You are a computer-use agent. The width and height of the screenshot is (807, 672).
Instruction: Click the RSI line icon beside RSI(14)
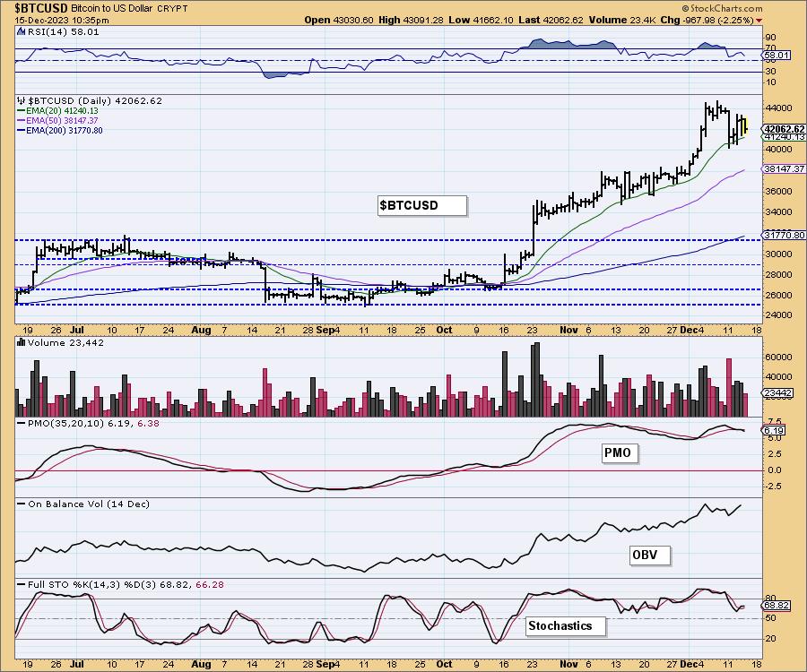click(x=22, y=32)
